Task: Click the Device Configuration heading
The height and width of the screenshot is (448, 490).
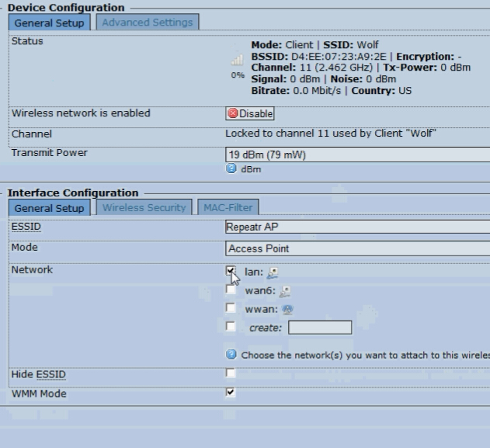Action: tap(66, 8)
